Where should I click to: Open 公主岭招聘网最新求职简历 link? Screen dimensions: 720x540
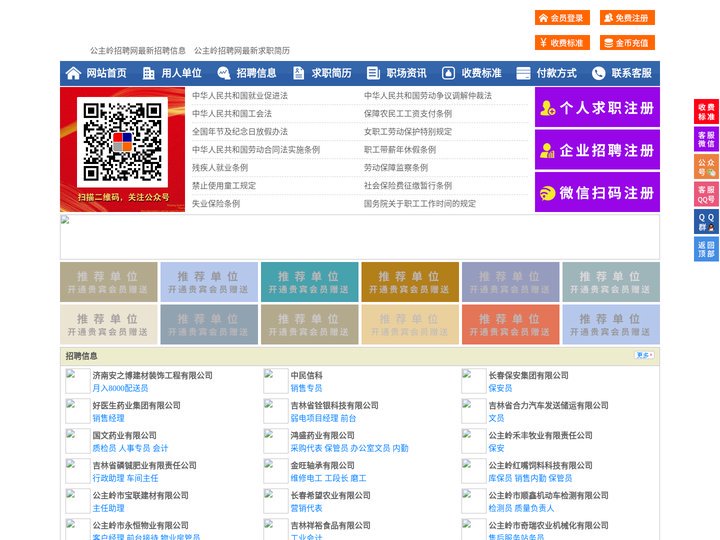pos(242,51)
